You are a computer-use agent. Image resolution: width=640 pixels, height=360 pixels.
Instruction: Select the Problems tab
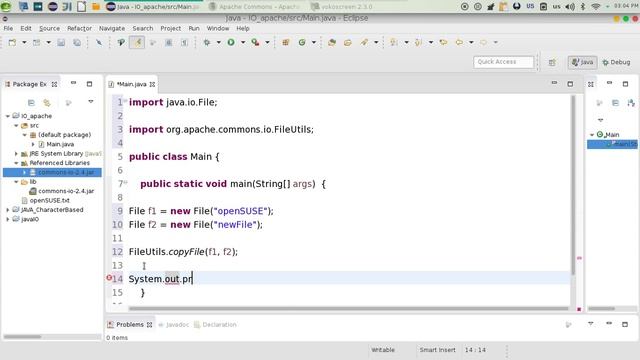(129, 324)
